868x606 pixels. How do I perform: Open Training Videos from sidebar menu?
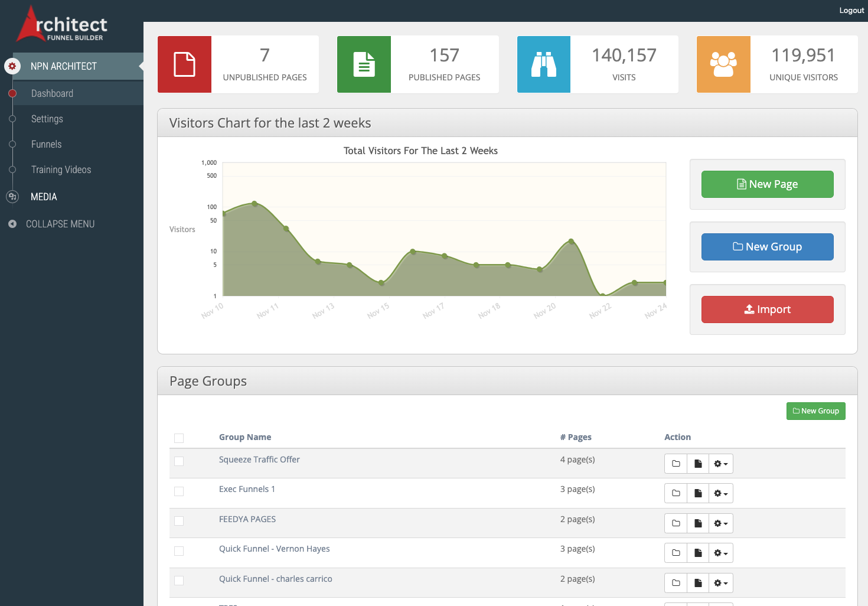(61, 170)
